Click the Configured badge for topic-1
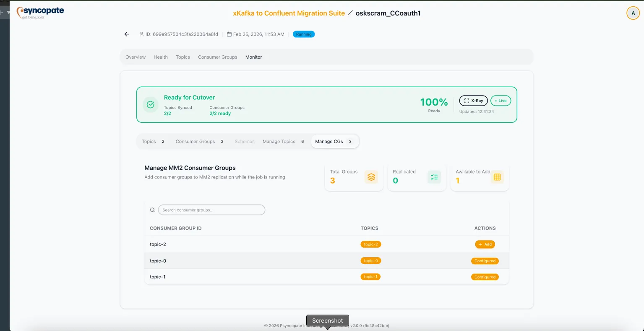 pyautogui.click(x=485, y=277)
